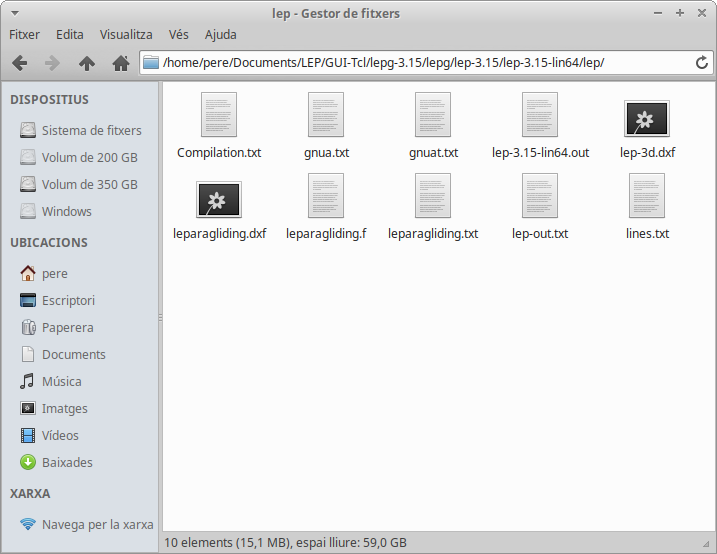Image resolution: width=717 pixels, height=554 pixels.
Task: Select the gnuat.txt file icon
Action: pos(433,114)
